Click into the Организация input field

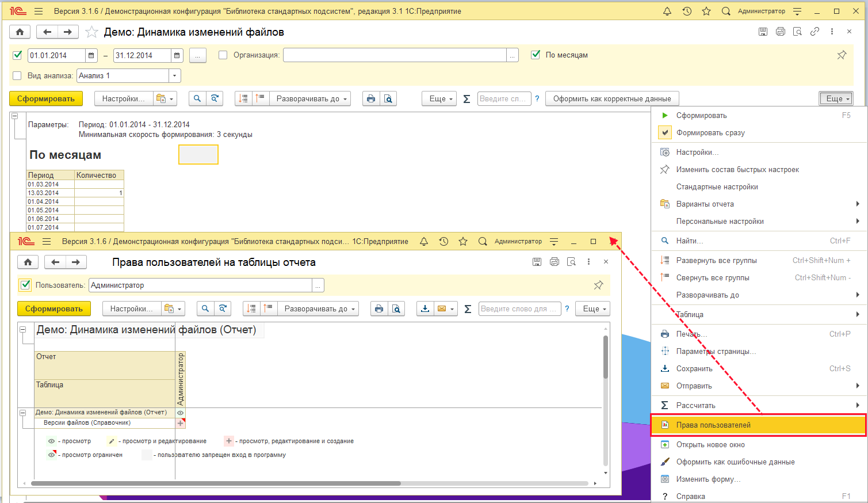coord(395,55)
